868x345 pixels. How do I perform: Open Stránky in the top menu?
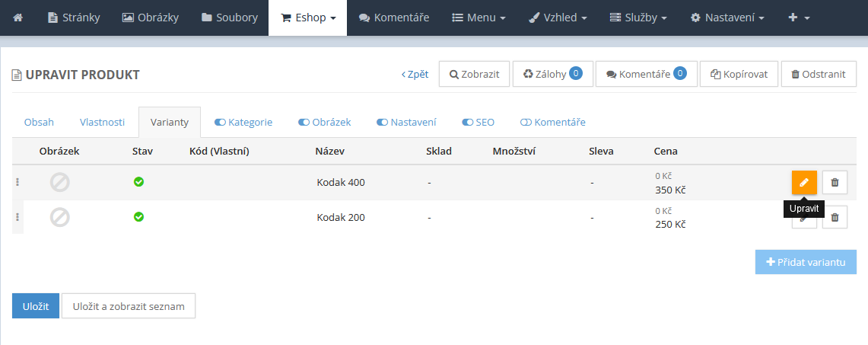pos(74,18)
